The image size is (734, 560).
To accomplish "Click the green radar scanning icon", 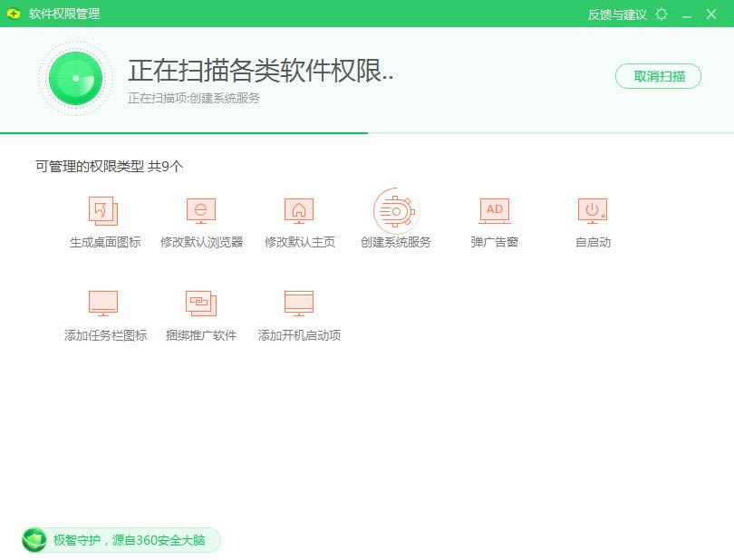I will 76,78.
